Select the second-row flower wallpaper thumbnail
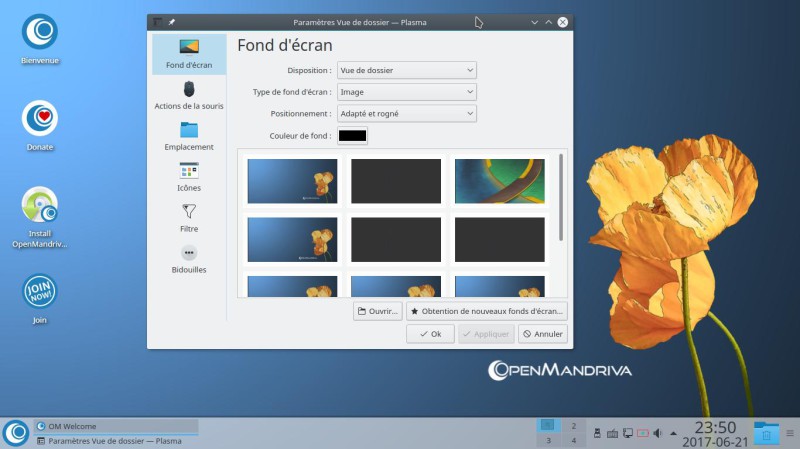This screenshot has height=449, width=800. pos(292,240)
